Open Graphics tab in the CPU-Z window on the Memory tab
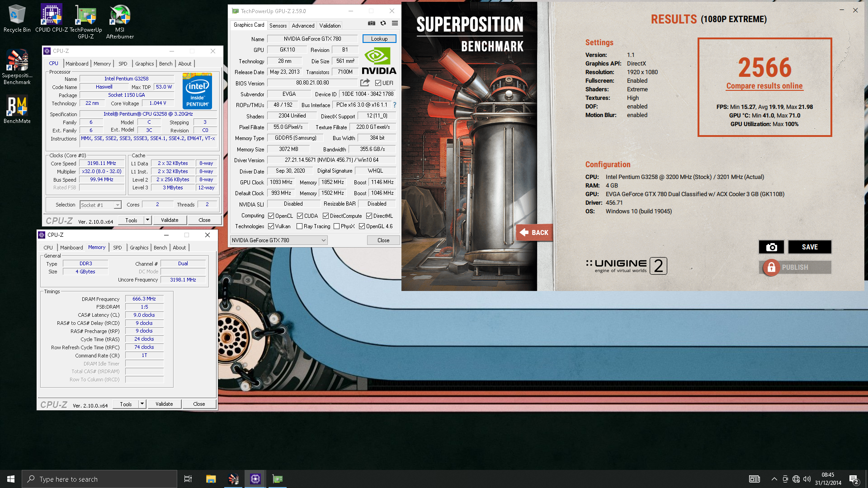This screenshot has height=488, width=868. click(x=139, y=248)
